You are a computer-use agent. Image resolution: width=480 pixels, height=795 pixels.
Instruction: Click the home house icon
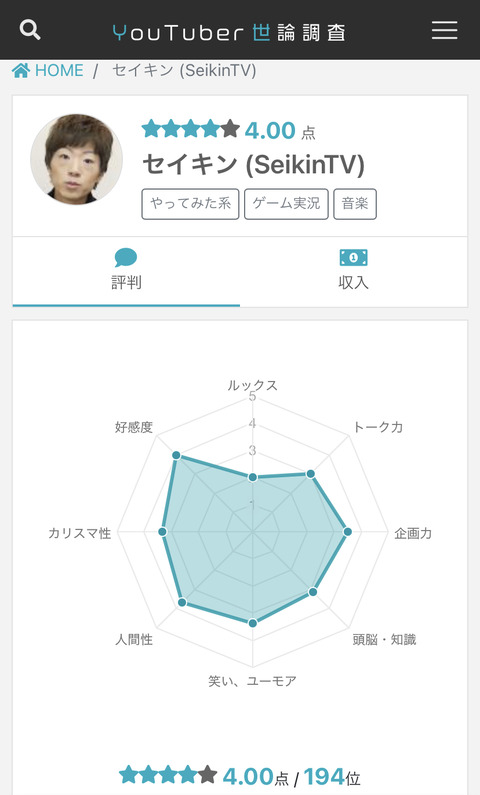coord(21,70)
